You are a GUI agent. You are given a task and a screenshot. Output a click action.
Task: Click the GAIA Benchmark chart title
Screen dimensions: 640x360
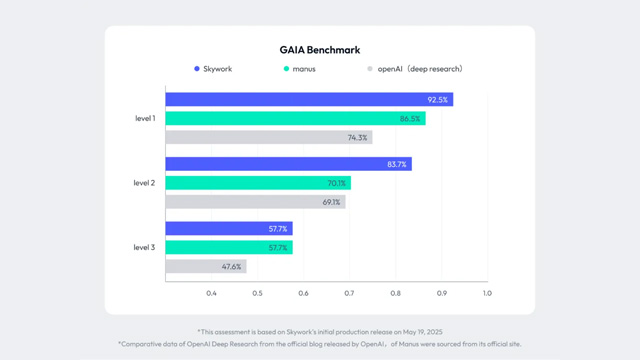[x=320, y=50]
